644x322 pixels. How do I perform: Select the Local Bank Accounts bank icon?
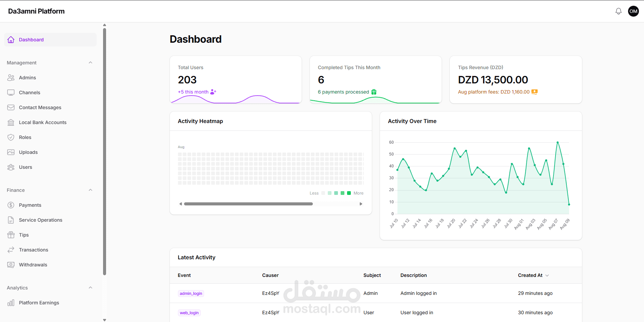(11, 122)
